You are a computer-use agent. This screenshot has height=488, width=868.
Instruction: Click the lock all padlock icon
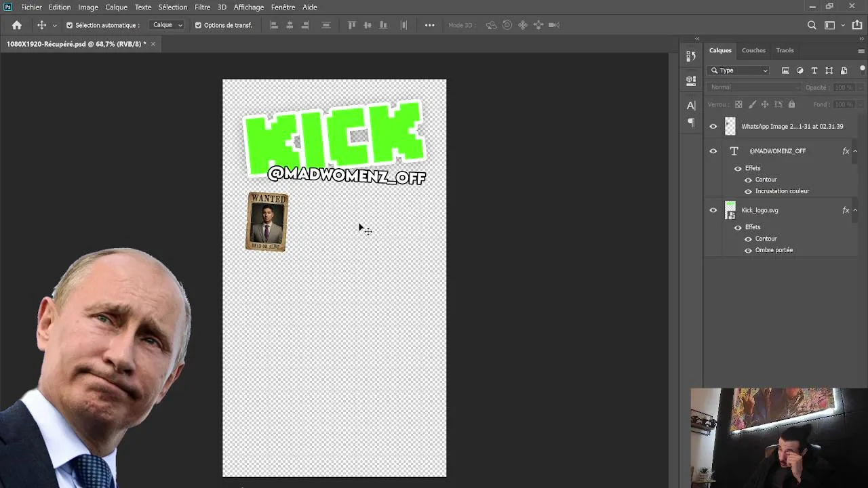[791, 104]
